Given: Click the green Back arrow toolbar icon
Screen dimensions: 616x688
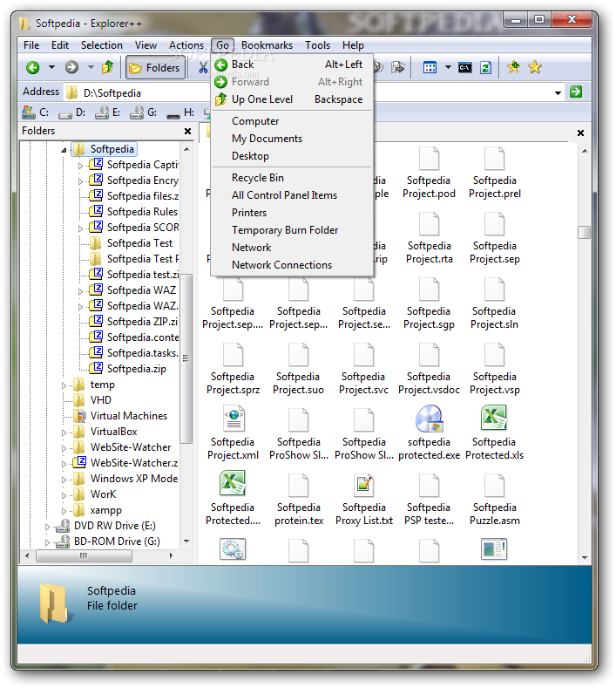Looking at the screenshot, I should pyautogui.click(x=33, y=67).
